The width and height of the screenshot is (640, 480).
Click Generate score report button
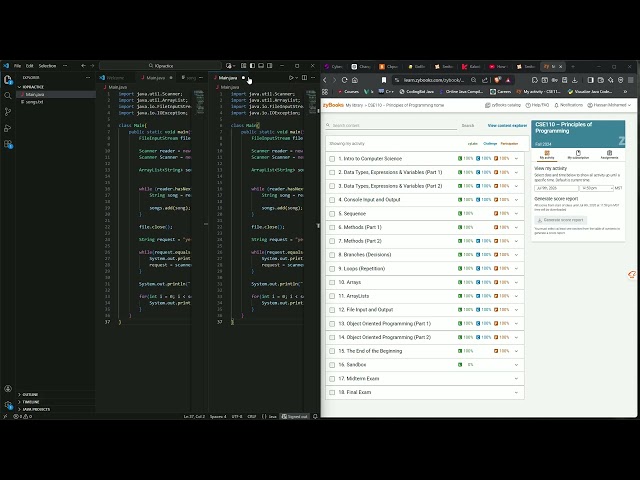(560, 220)
